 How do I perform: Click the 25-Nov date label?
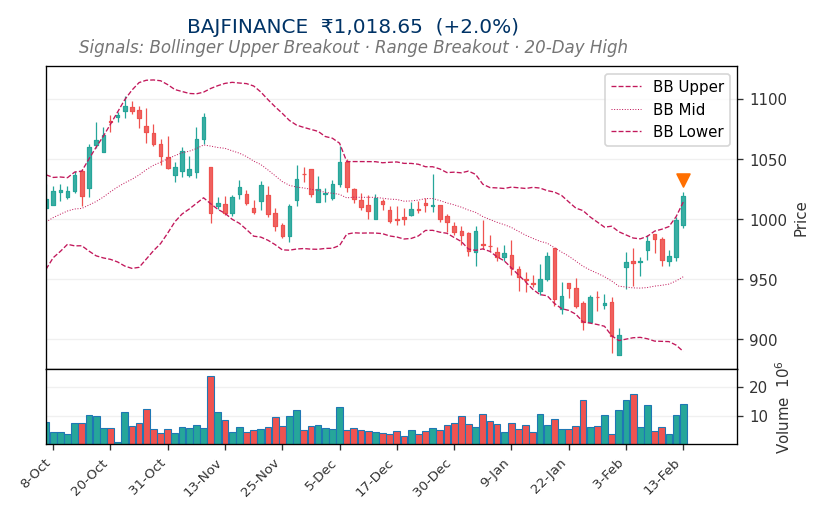pos(260,479)
